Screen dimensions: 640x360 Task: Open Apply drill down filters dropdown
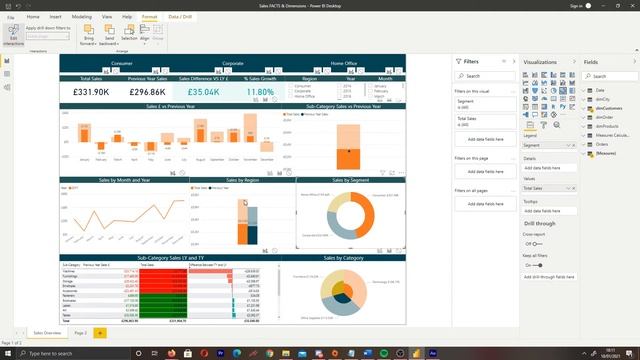[x=48, y=36]
